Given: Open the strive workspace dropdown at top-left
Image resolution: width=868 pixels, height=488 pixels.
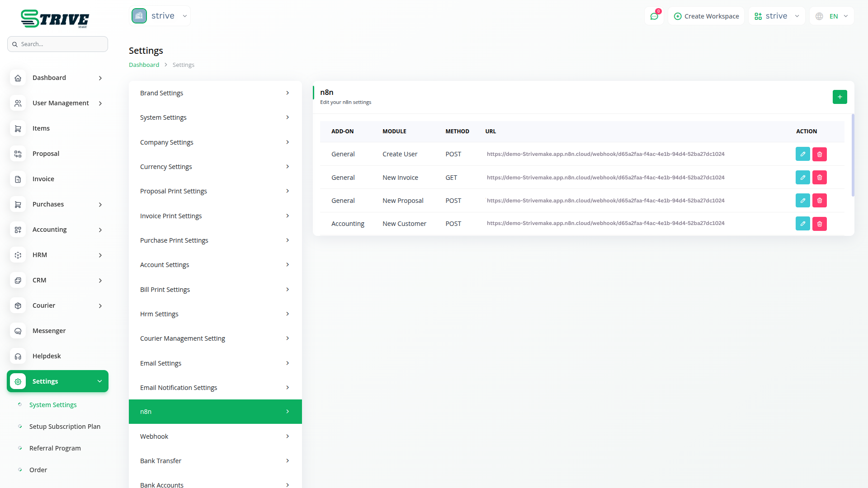Looking at the screenshot, I should click(x=160, y=16).
